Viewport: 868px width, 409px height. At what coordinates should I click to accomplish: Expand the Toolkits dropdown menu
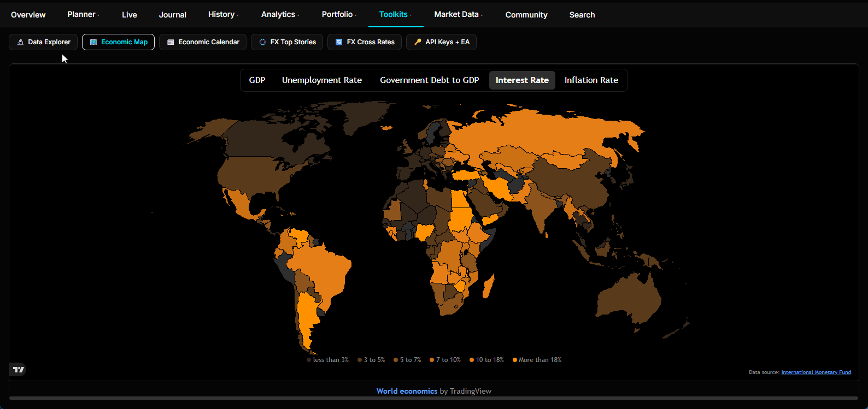pyautogui.click(x=396, y=14)
